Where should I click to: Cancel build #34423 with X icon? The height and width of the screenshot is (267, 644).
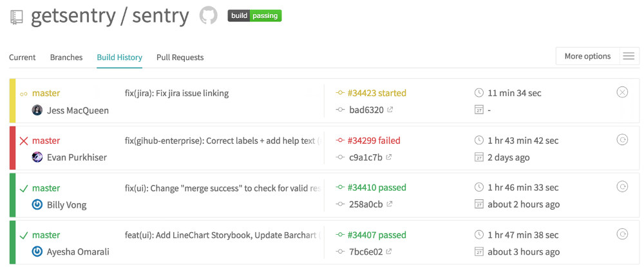coord(622,92)
